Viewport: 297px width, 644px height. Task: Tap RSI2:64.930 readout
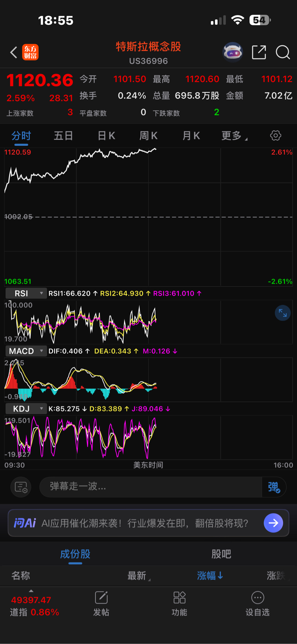(x=125, y=294)
